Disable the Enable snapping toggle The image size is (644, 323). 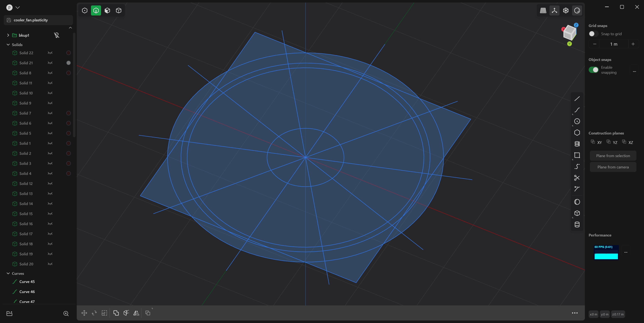point(593,70)
